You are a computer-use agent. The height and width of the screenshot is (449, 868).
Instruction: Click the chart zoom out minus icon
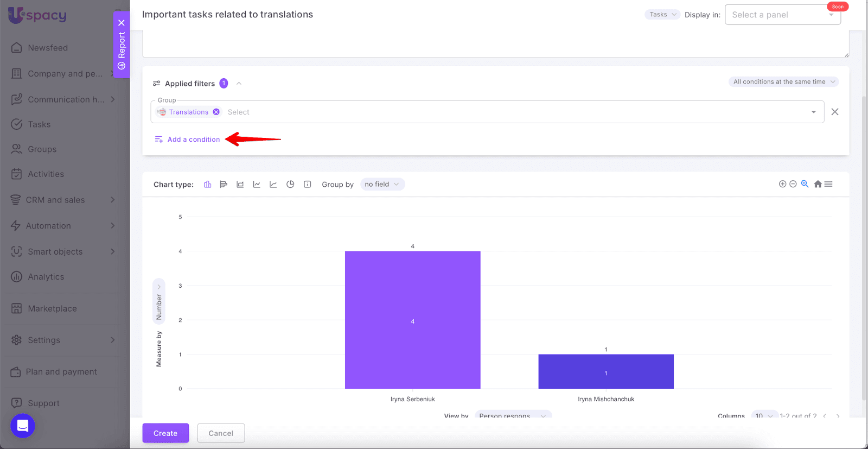tap(793, 184)
